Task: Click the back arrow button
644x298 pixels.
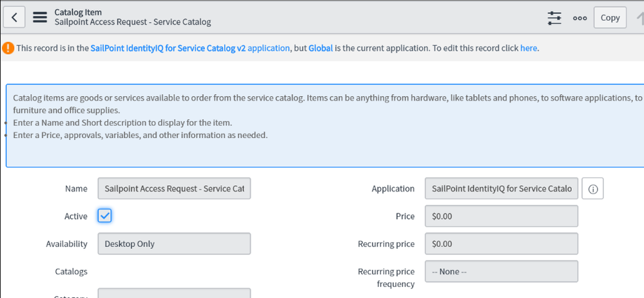Action: (14, 17)
